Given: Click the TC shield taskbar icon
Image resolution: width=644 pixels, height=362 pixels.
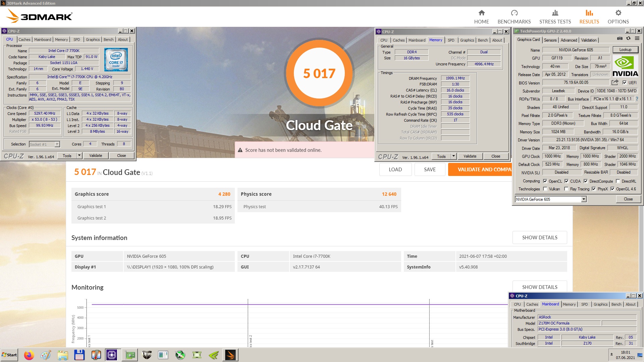Looking at the screenshot, I should (x=147, y=355).
